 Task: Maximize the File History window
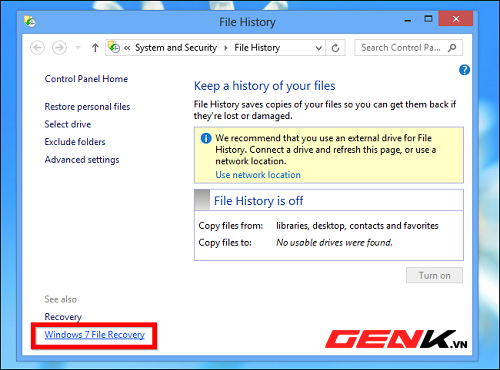[x=428, y=19]
